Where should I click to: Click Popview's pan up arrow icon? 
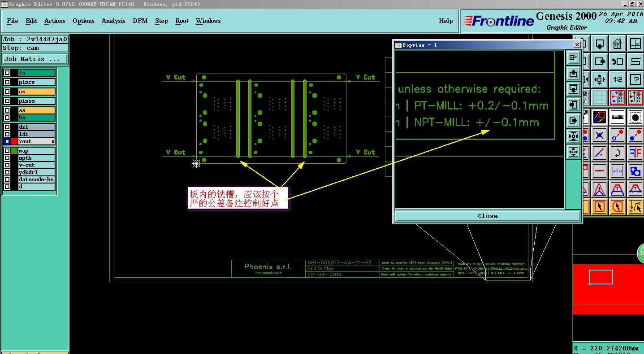(573, 73)
